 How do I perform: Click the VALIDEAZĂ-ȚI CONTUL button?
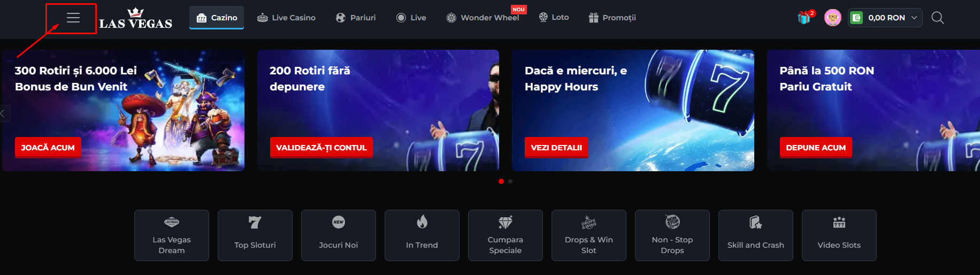(321, 147)
